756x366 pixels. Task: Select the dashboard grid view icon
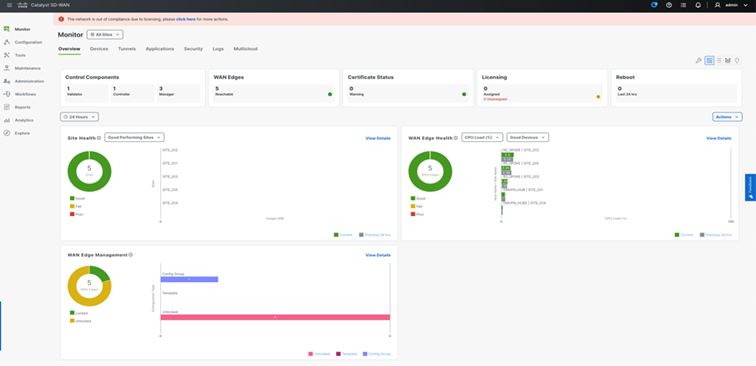point(709,60)
